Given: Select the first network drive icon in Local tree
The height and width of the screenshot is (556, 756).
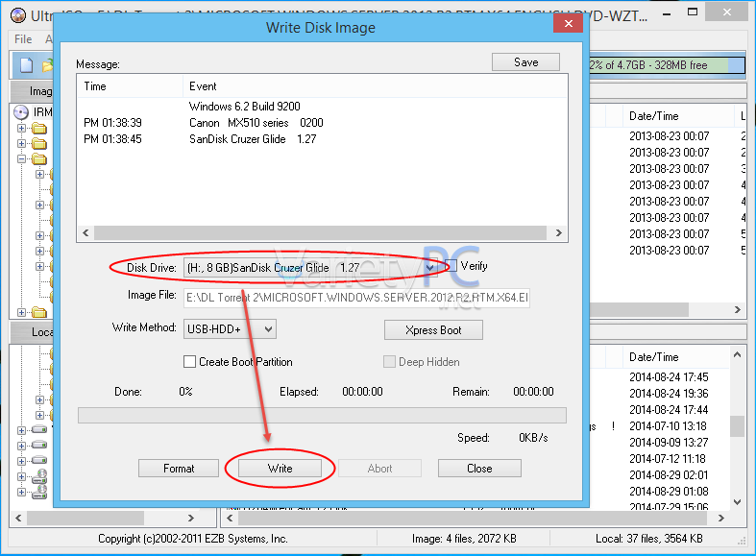Looking at the screenshot, I should (x=39, y=476).
